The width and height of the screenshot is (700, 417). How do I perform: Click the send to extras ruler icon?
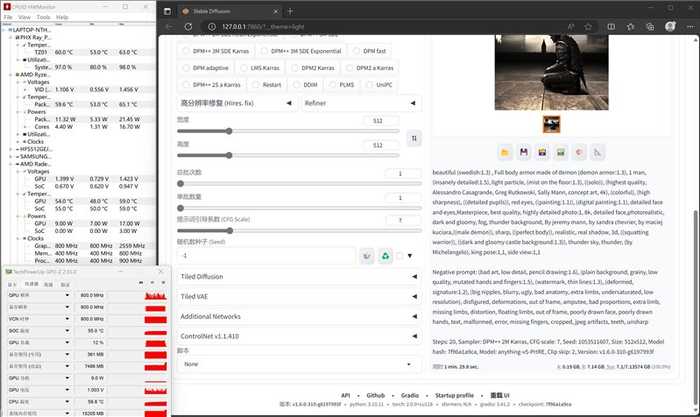[x=598, y=151]
